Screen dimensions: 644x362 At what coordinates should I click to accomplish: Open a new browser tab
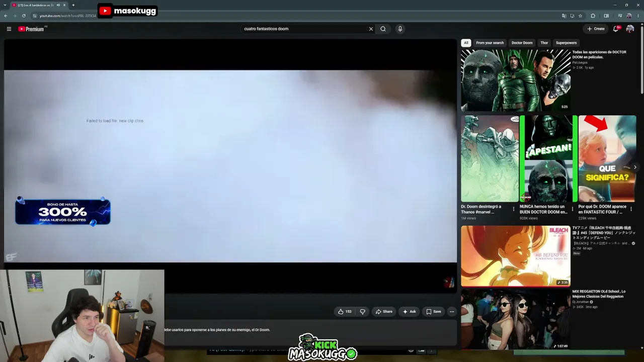click(73, 5)
